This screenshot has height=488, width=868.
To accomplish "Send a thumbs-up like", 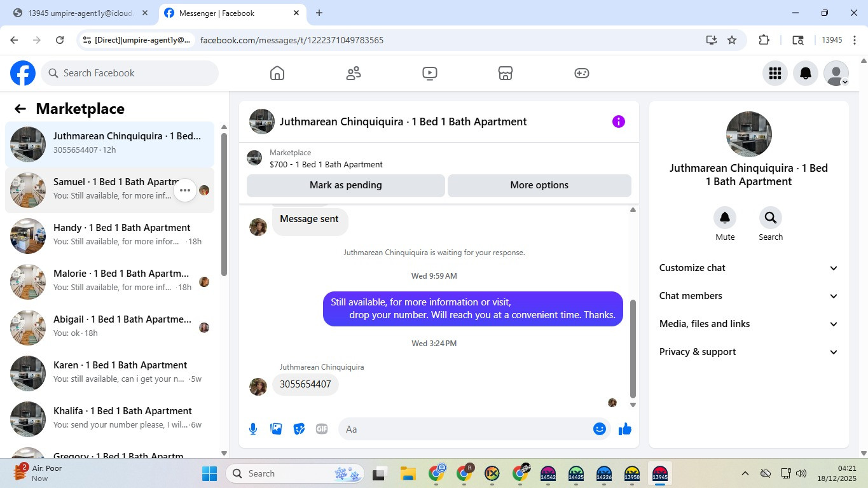I will tap(625, 429).
